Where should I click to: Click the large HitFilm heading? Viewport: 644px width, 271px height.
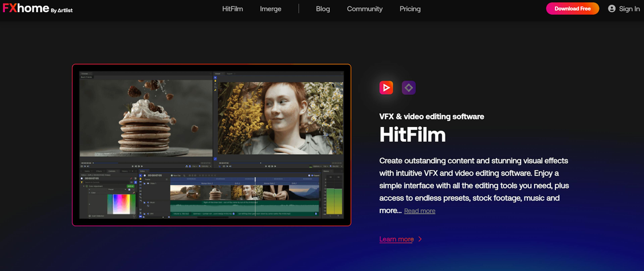[x=413, y=135]
